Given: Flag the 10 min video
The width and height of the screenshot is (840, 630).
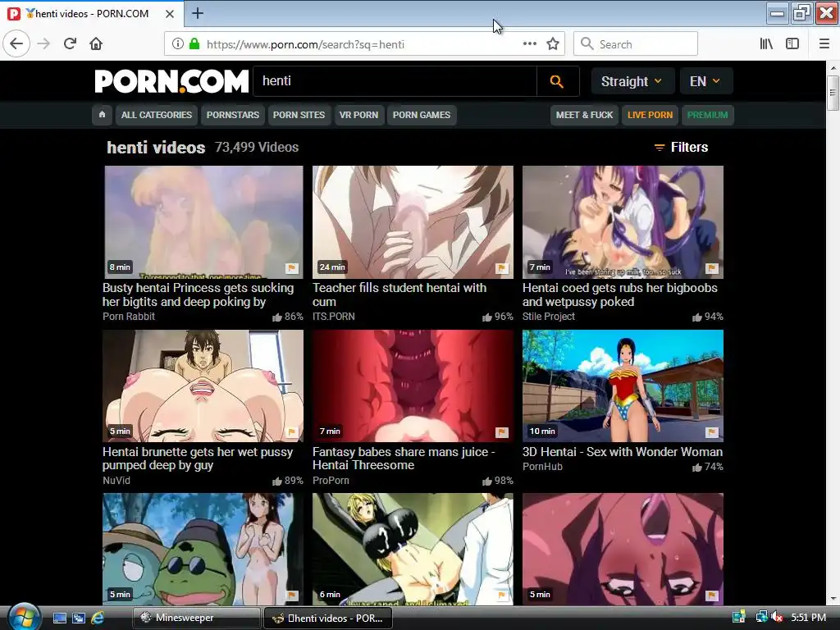Looking at the screenshot, I should tap(712, 431).
